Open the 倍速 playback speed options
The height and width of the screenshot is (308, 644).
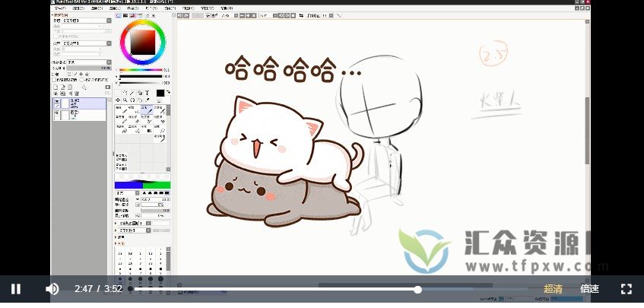tap(589, 289)
